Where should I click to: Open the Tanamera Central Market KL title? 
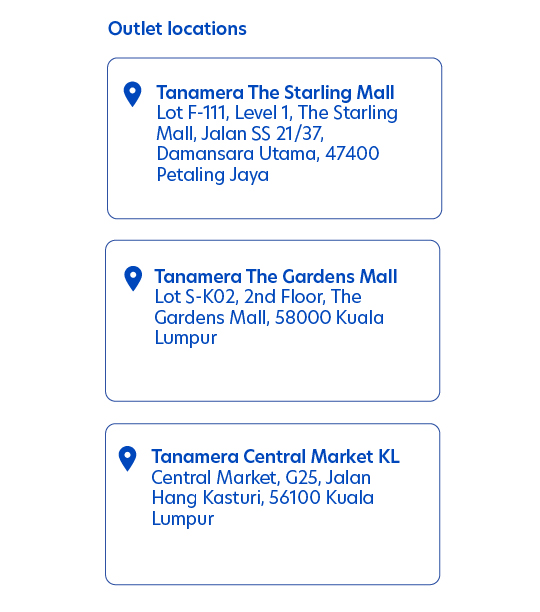tap(275, 457)
